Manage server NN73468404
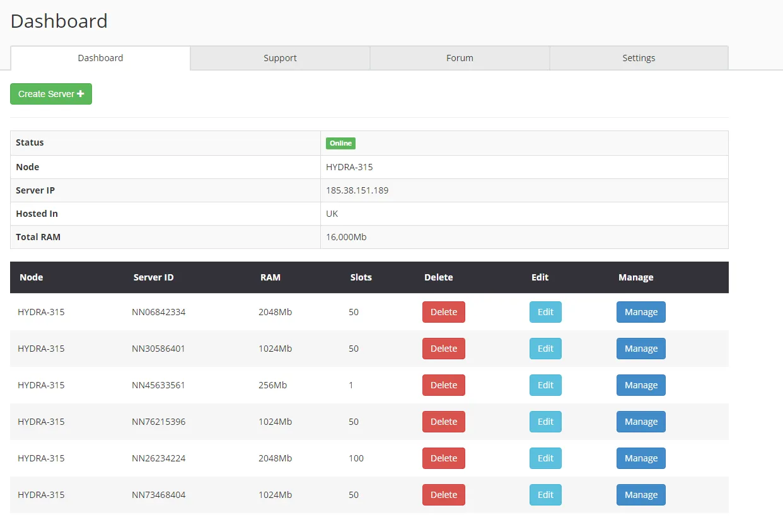 coord(641,495)
